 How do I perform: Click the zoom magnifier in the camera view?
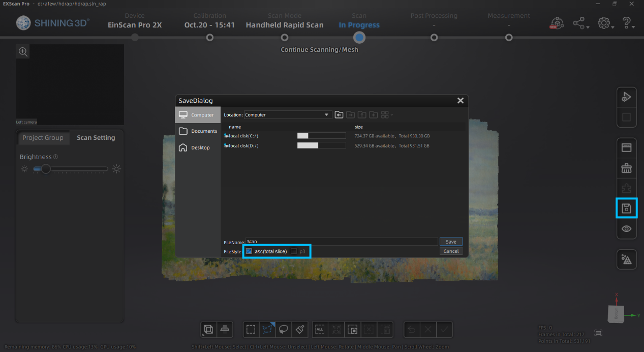pos(23,51)
